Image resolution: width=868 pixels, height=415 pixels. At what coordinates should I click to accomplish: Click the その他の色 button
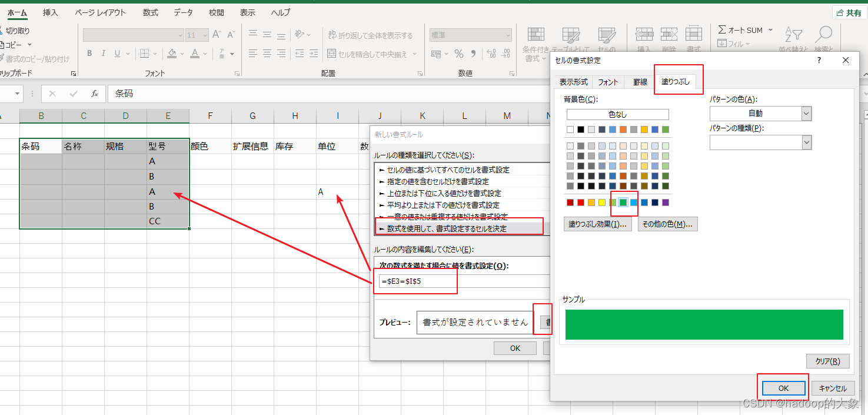pos(667,224)
